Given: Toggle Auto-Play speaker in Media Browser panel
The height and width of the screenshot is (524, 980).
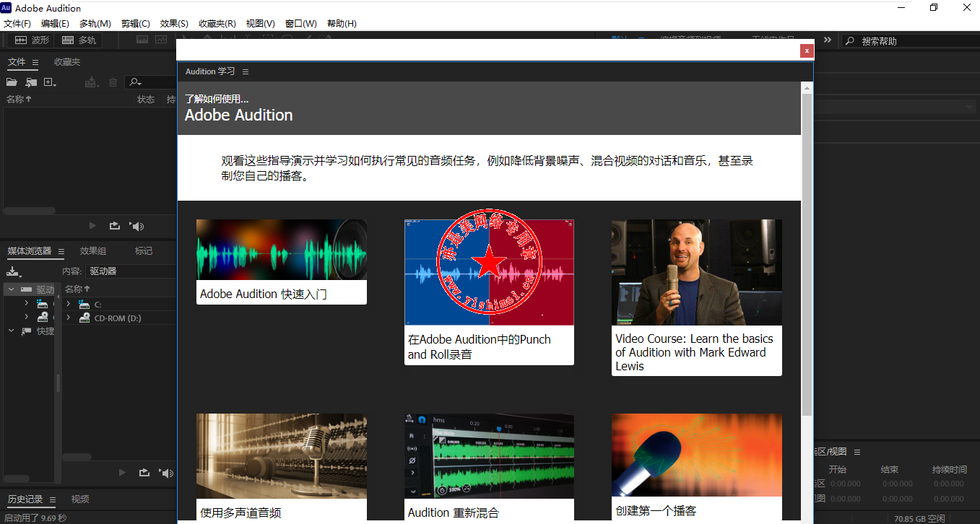Looking at the screenshot, I should [166, 473].
